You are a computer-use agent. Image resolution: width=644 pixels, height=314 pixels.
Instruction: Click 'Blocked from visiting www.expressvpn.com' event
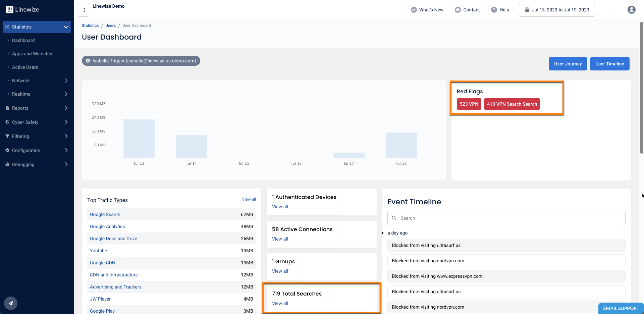(x=506, y=276)
